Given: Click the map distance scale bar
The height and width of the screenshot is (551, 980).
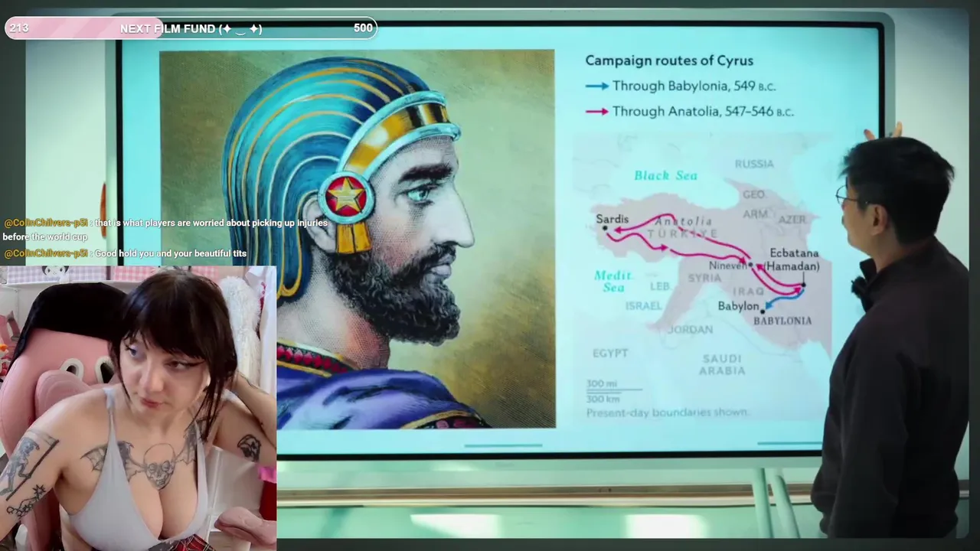Looking at the screenshot, I should click(x=614, y=391).
